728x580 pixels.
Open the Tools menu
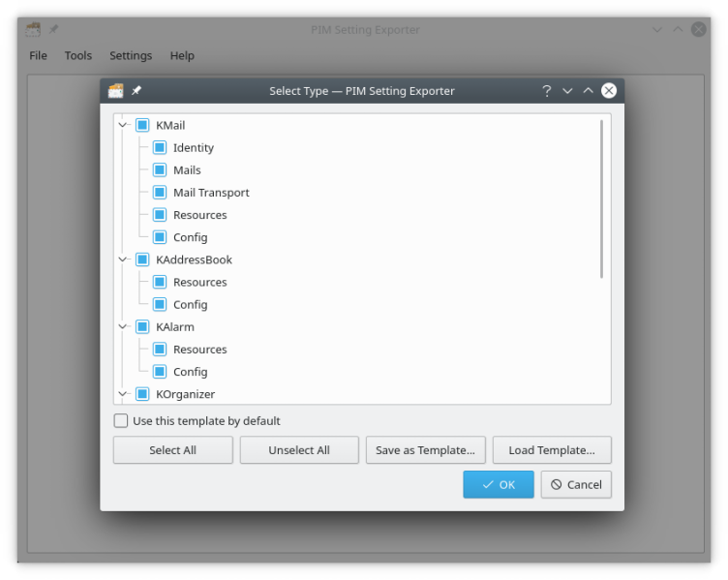[78, 56]
